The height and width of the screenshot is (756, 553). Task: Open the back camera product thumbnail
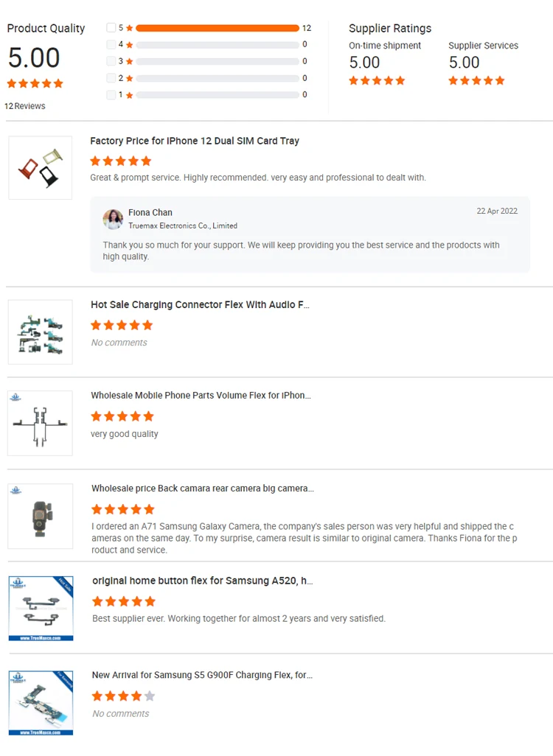(41, 516)
